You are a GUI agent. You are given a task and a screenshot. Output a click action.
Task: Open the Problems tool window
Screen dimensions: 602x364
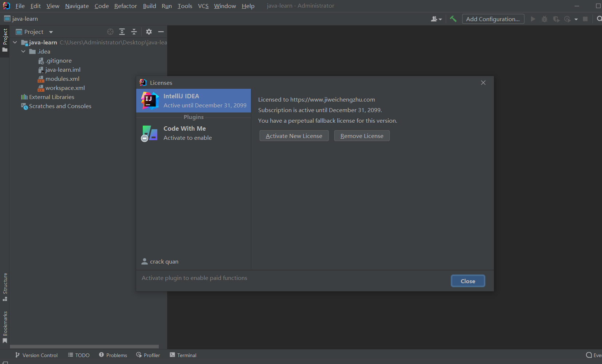[113, 355]
